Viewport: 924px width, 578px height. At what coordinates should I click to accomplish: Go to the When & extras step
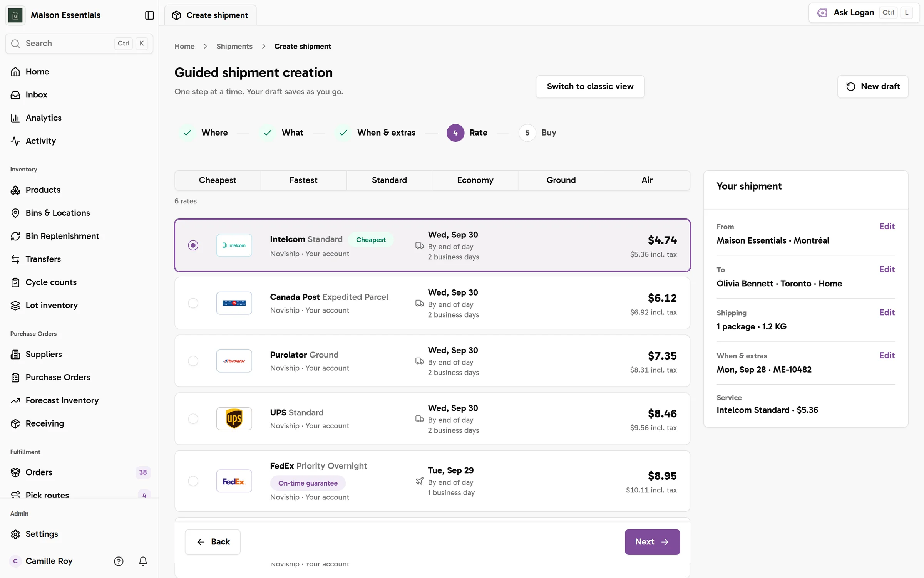coord(375,133)
